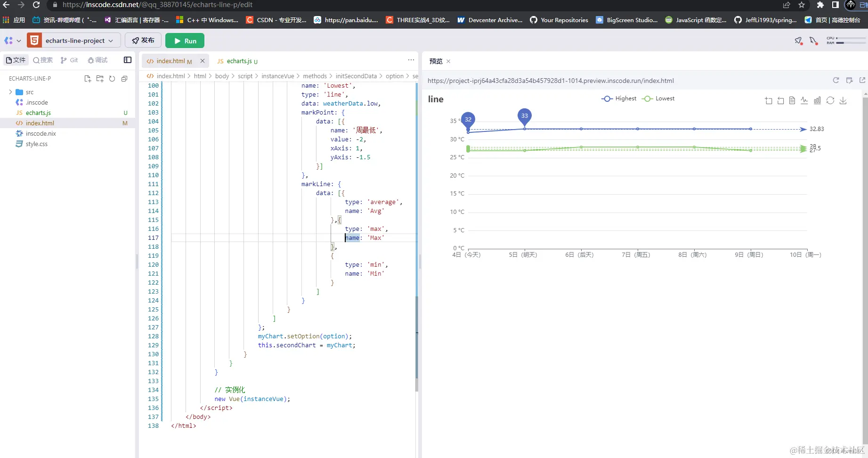Screen dimensions: 868x458
Task: Close the 预览 preview tab
Action: (x=448, y=61)
